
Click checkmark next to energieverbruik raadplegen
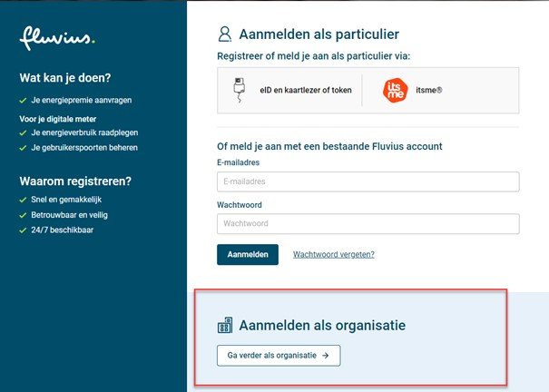point(23,132)
